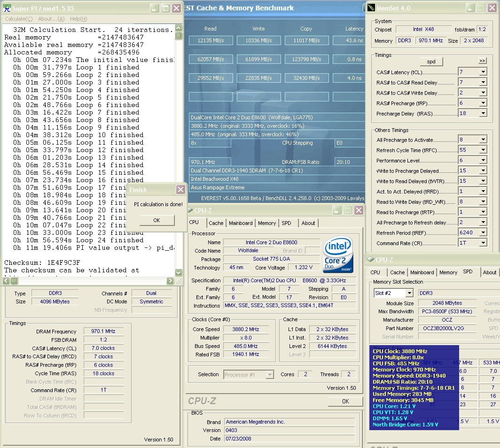Click the Core Voltage 1.232 V value
Screen dimensions: 500x448
(304, 268)
